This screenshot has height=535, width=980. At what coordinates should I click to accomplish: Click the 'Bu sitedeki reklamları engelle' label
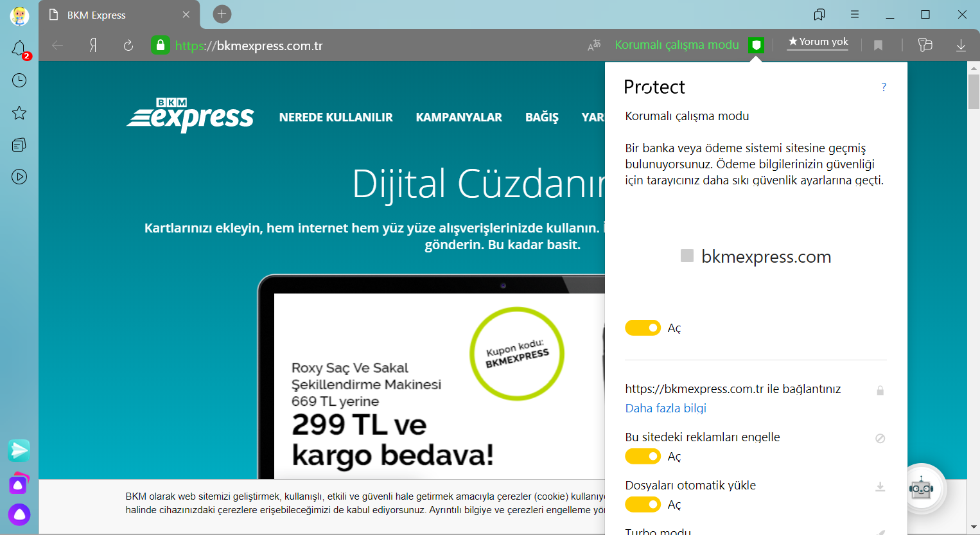[703, 437]
